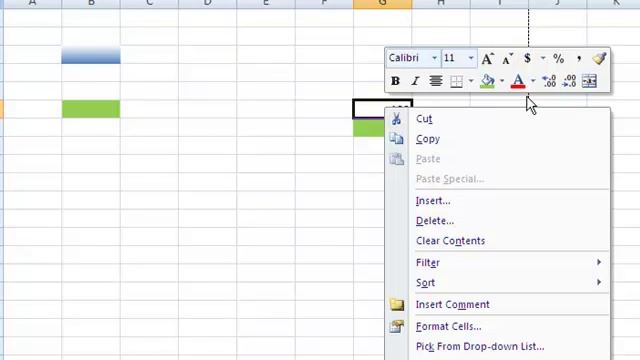Select column H header
The image size is (640, 360).
[441, 4]
